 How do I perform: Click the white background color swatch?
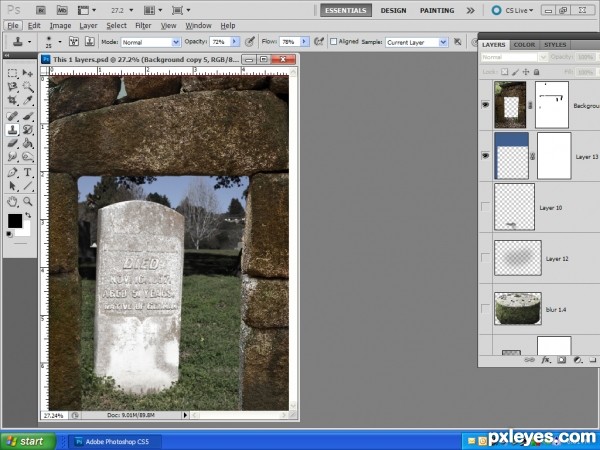pyautogui.click(x=24, y=231)
